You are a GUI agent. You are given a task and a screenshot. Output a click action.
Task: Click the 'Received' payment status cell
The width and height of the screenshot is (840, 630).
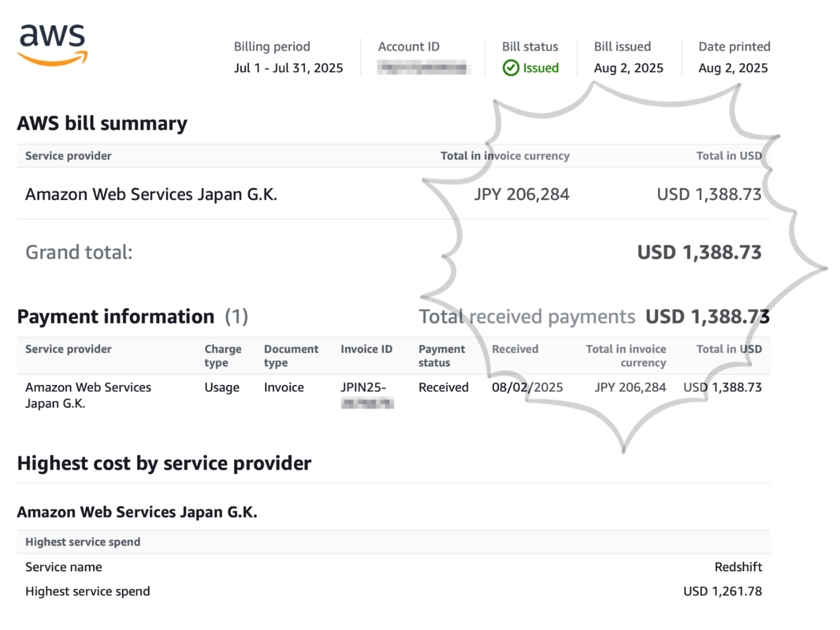click(x=443, y=388)
